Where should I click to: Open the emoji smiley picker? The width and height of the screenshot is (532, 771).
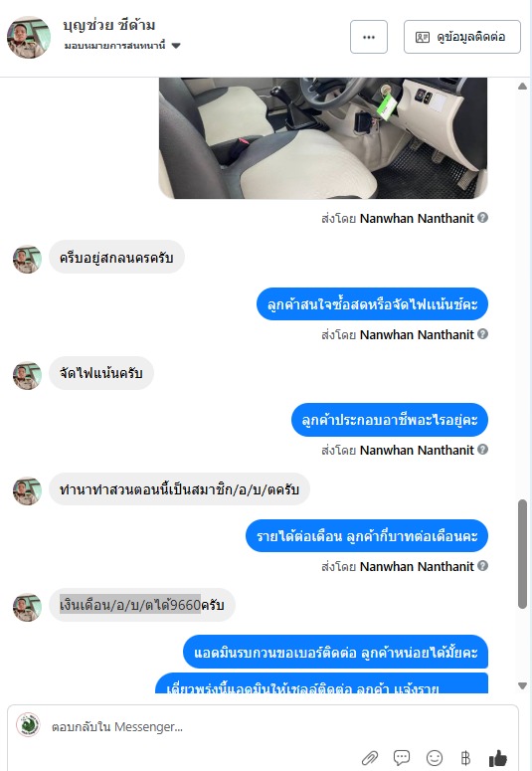click(x=435, y=758)
